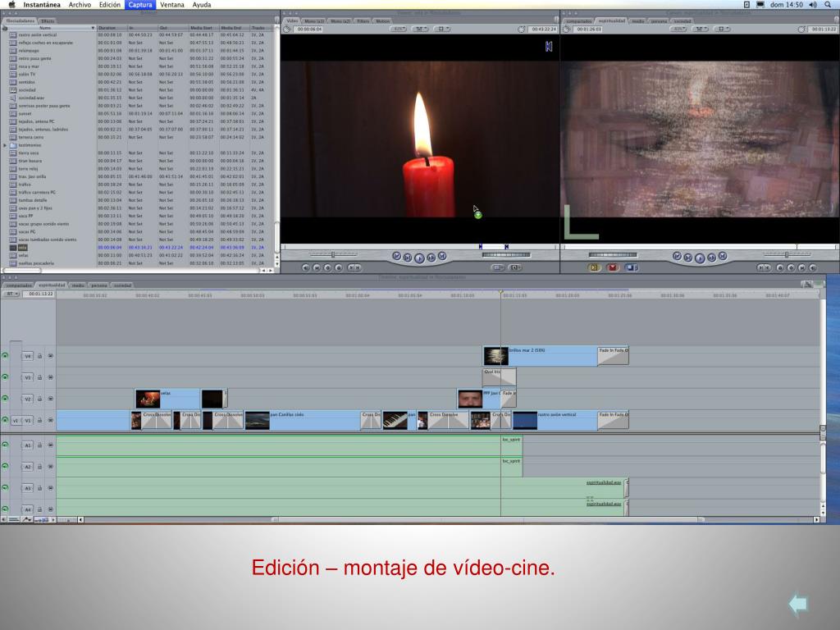Lock the V2 video track
This screenshot has width=840, height=630.
tap(39, 399)
